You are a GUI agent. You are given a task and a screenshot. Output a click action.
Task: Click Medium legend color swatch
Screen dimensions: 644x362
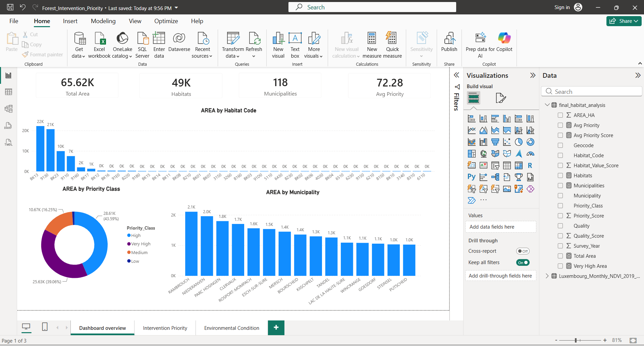tap(129, 252)
